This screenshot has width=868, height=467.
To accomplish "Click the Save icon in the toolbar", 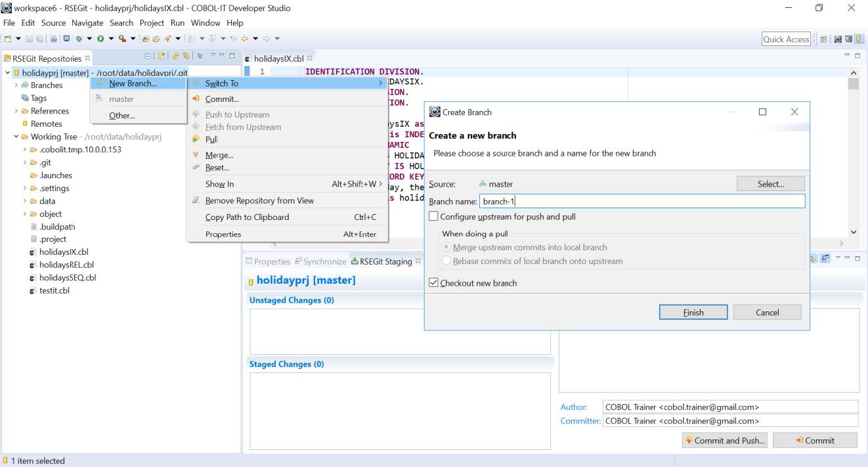I will [29, 39].
